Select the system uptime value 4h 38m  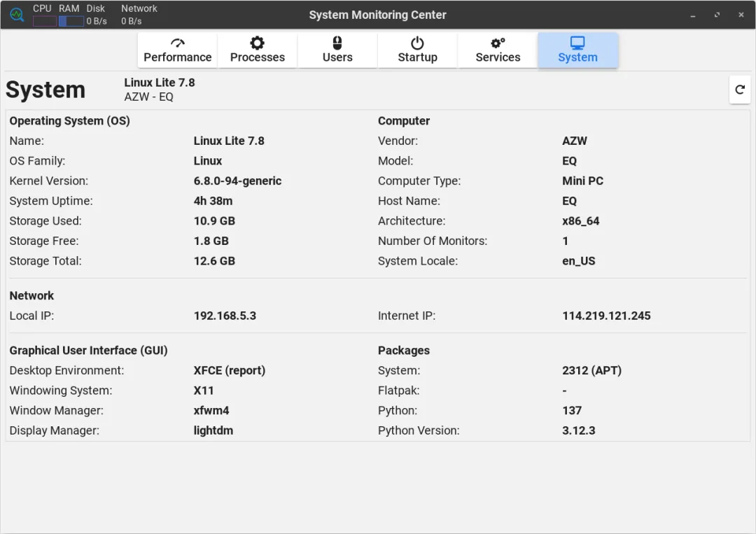coord(213,201)
